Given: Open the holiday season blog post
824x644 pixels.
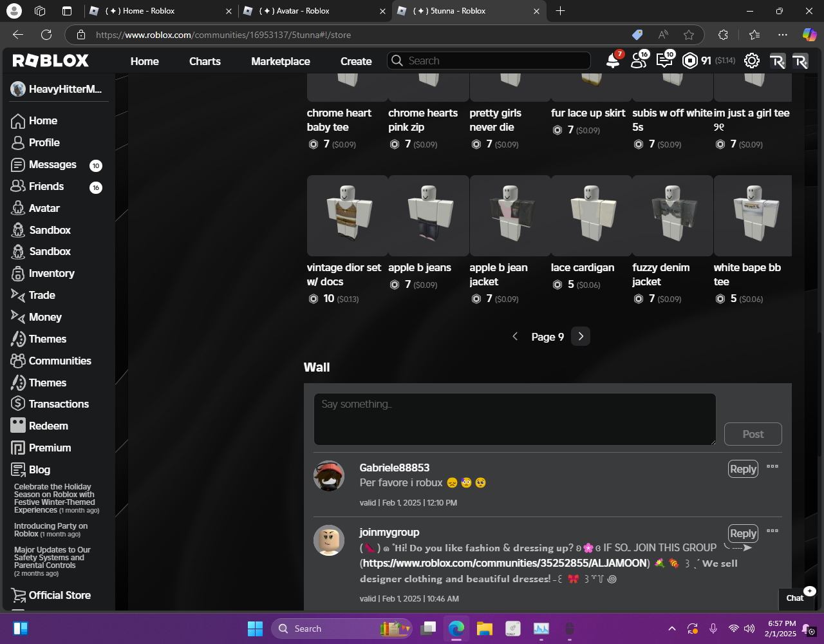Looking at the screenshot, I should coord(56,498).
